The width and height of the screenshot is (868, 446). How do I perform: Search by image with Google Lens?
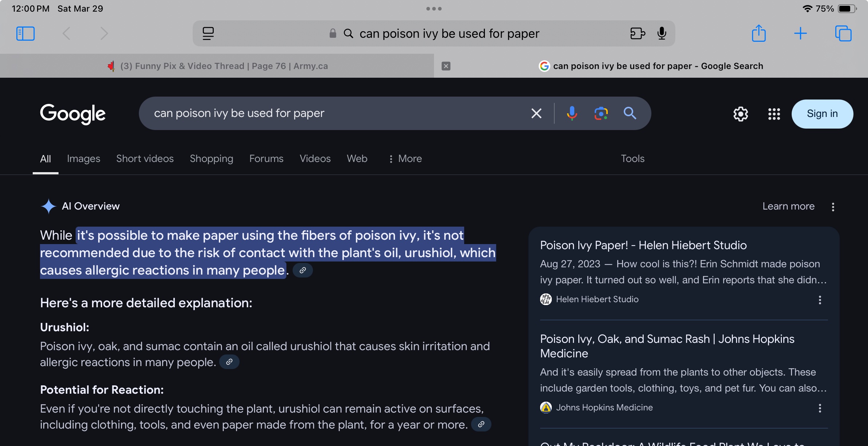tap(601, 113)
